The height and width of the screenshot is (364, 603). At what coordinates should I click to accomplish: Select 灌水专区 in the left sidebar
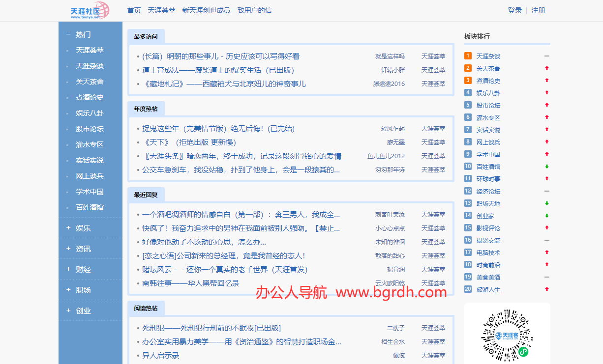pyautogui.click(x=90, y=144)
